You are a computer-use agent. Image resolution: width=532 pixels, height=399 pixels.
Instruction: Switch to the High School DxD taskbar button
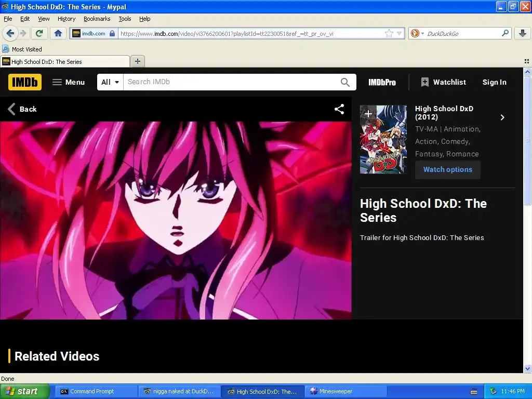pyautogui.click(x=262, y=391)
